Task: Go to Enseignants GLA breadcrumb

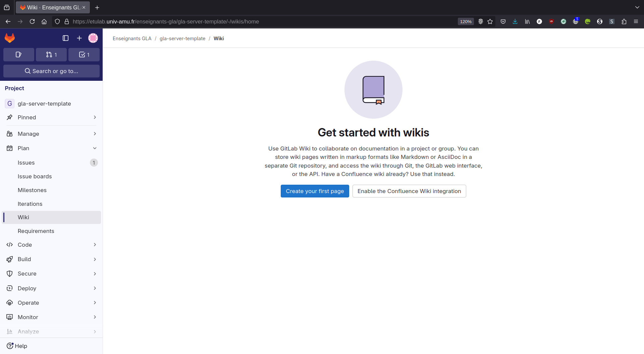Action: click(132, 39)
